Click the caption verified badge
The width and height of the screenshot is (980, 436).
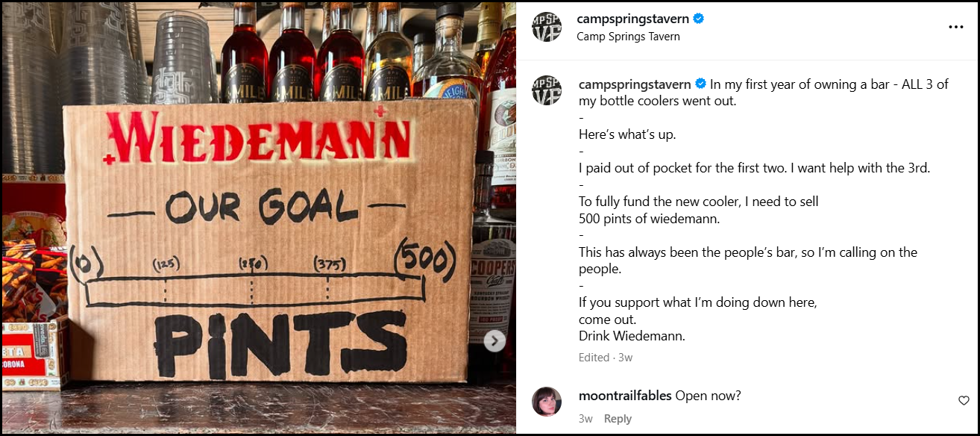point(700,84)
